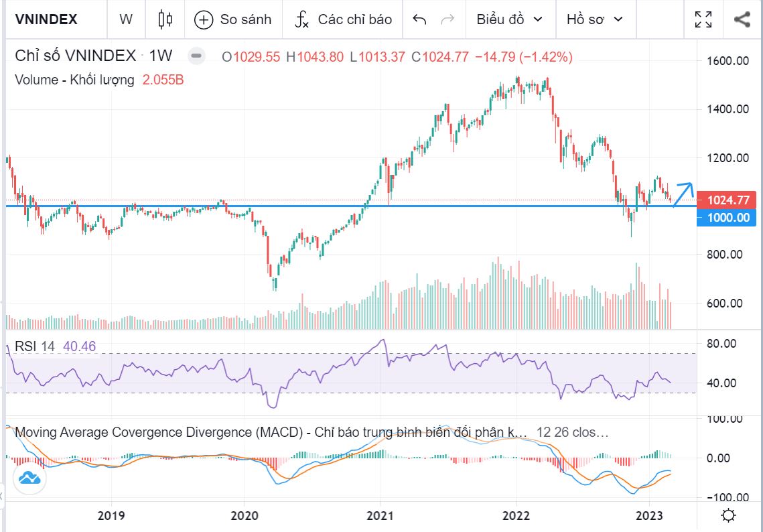Click the current price label 1024.77
Screen dimensions: 763x532
point(727,200)
